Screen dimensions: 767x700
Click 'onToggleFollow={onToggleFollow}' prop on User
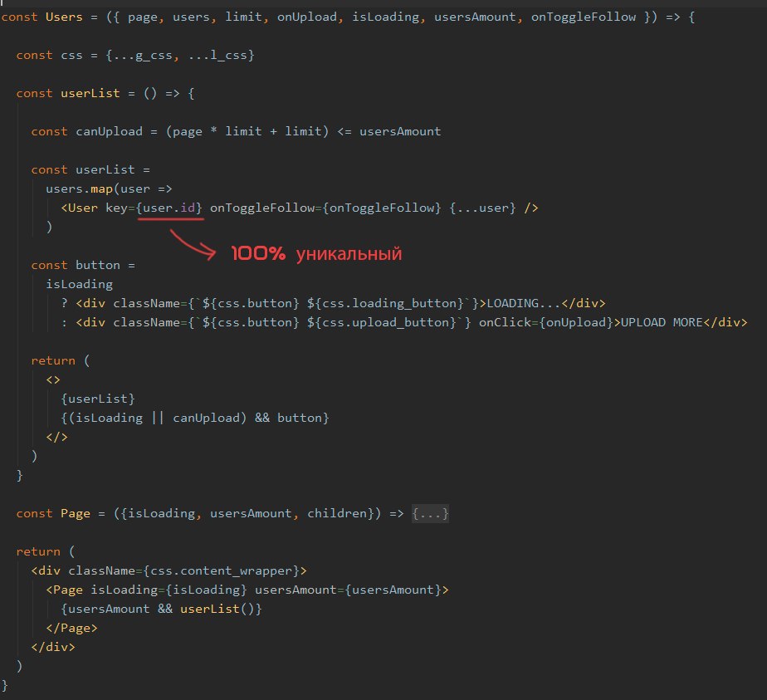(325, 208)
